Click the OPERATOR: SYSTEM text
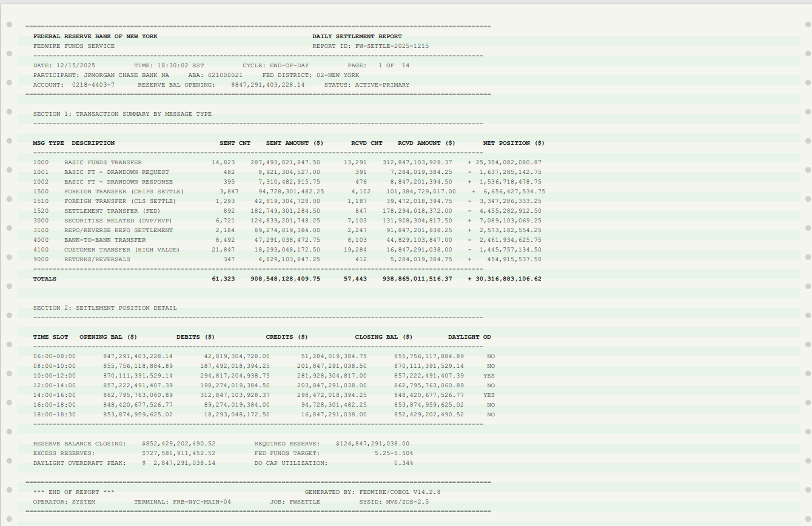812x526 pixels. click(x=64, y=502)
